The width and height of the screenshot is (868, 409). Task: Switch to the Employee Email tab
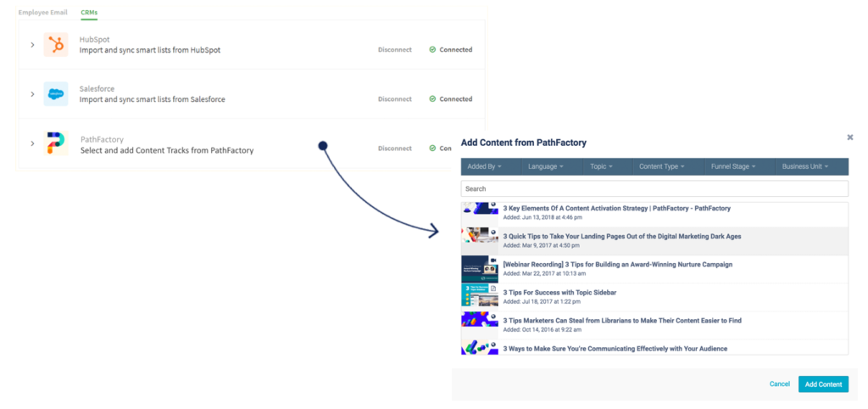point(42,12)
